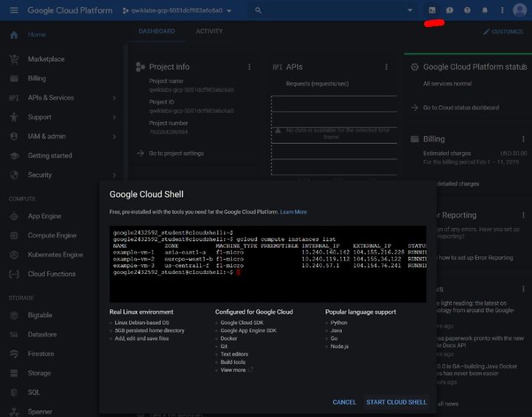Viewport: 532px width, 417px height.
Task: Open Marketplace from the sidebar
Action: click(46, 59)
